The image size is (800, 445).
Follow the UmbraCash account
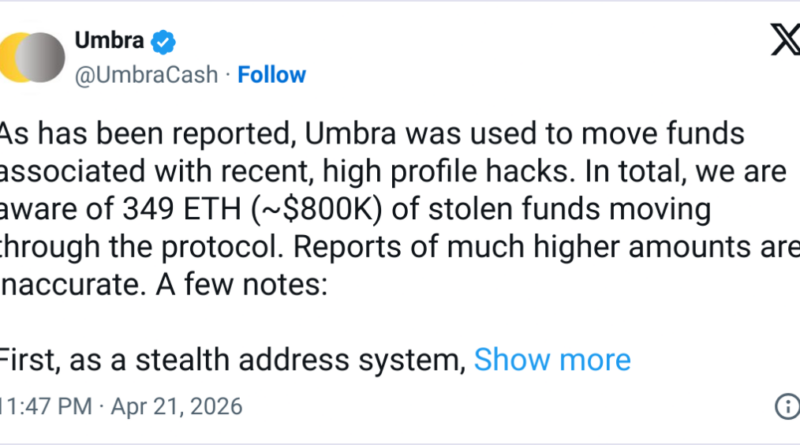point(271,74)
